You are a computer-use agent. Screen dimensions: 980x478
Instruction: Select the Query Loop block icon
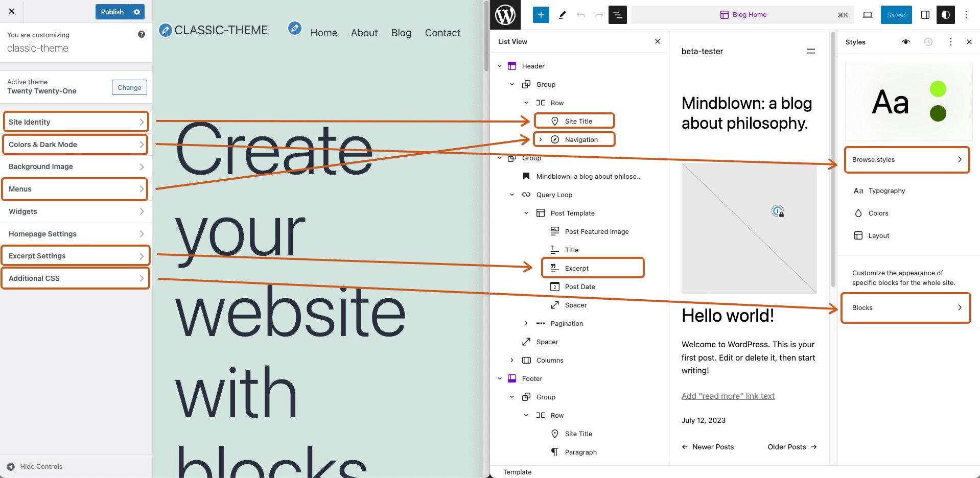click(526, 195)
